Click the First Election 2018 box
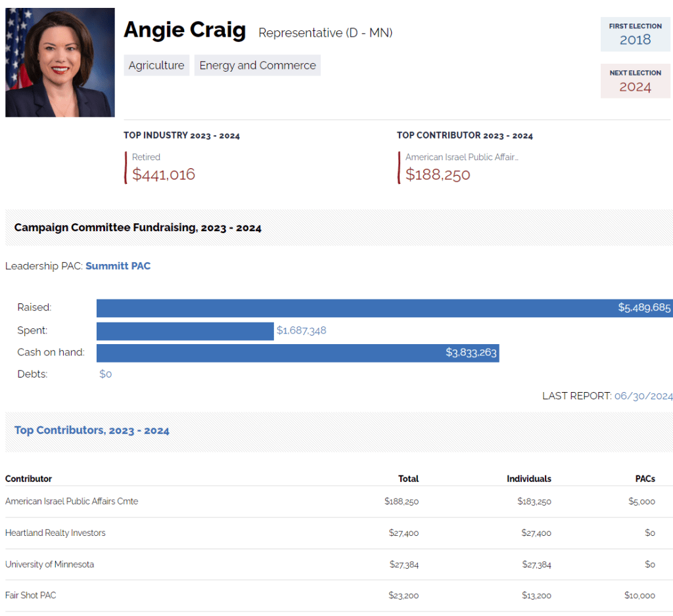 point(635,34)
